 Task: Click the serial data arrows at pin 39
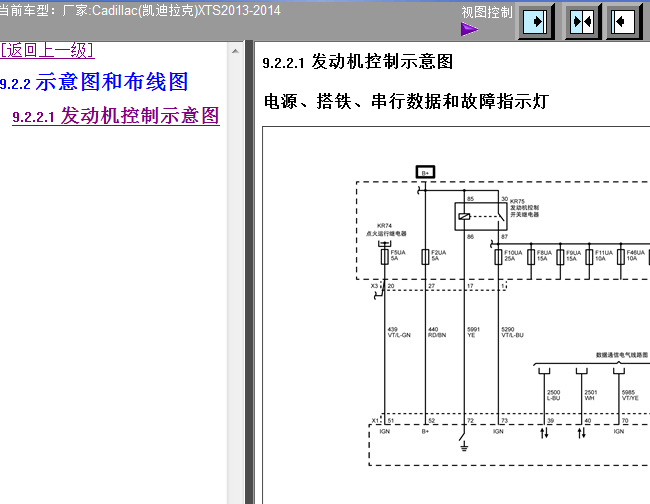(x=546, y=435)
